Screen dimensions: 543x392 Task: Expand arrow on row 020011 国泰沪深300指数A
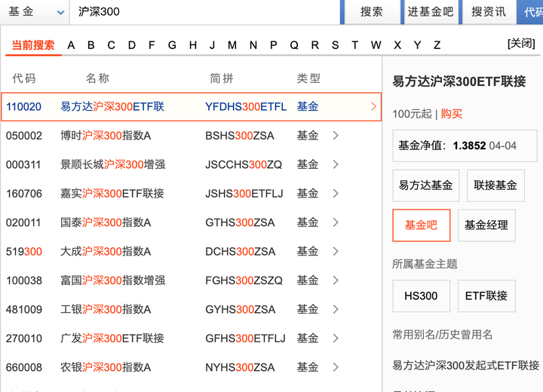pos(336,222)
